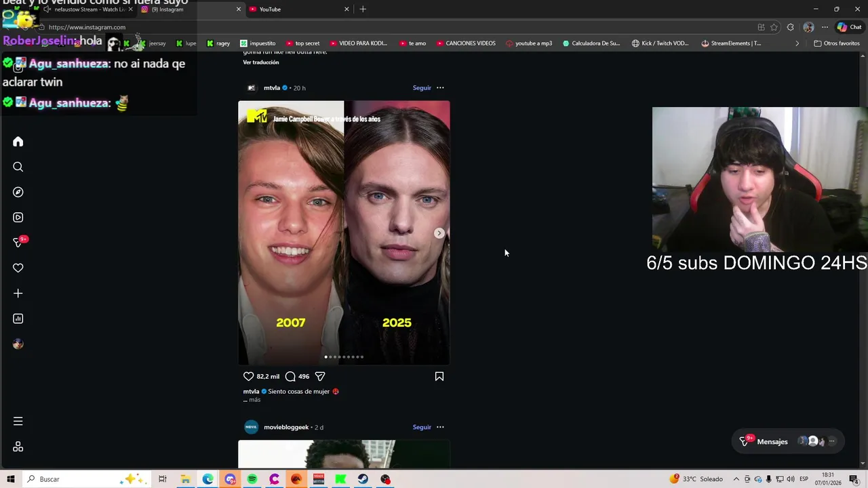Image resolution: width=868 pixels, height=488 pixels.
Task: Open Steam from the taskbar
Action: pos(363,479)
